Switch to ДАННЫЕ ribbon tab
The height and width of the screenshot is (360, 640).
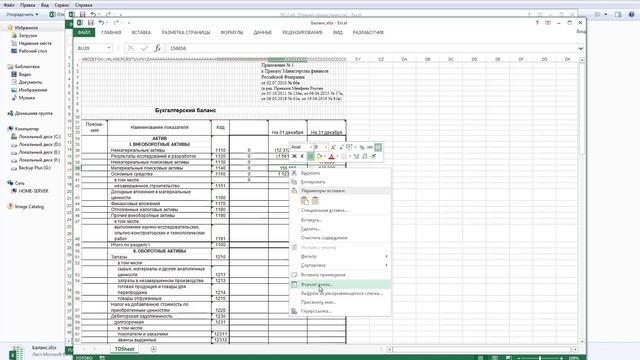[x=262, y=33]
